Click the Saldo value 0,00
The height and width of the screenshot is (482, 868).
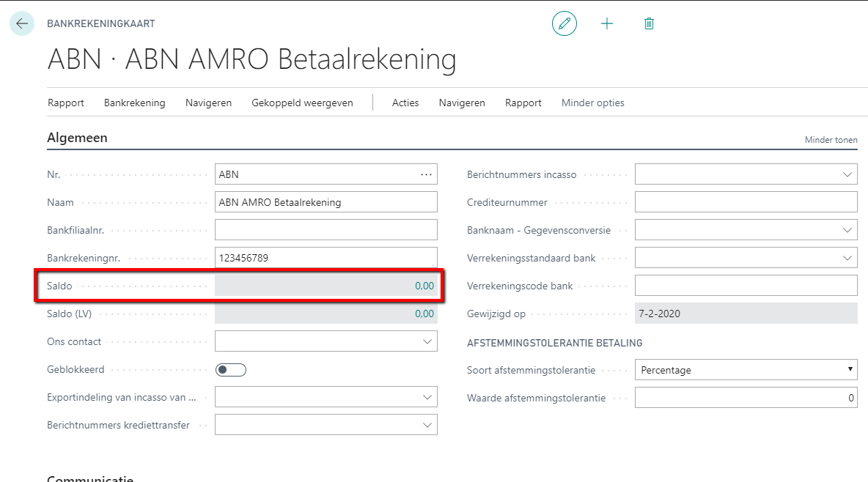pos(424,286)
